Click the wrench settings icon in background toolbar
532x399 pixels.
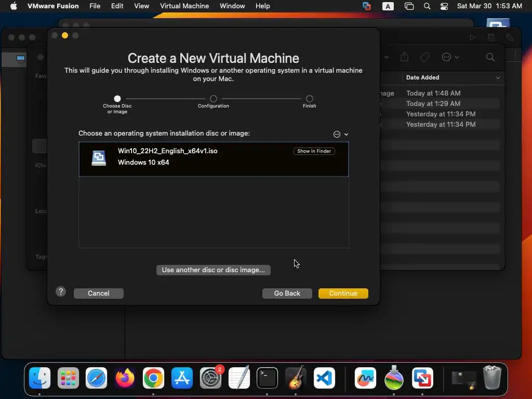click(x=509, y=37)
